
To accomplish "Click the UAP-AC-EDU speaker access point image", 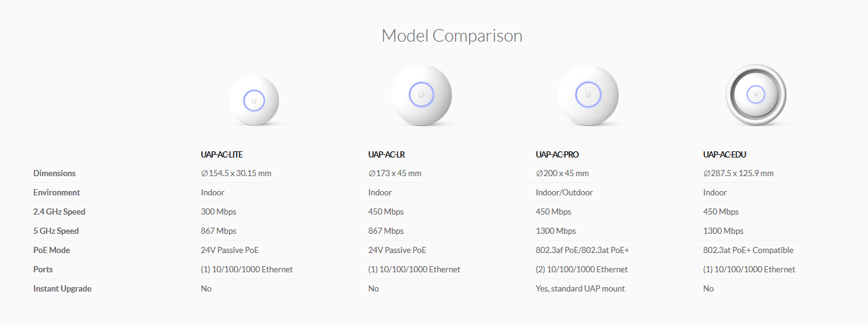I will tap(756, 95).
